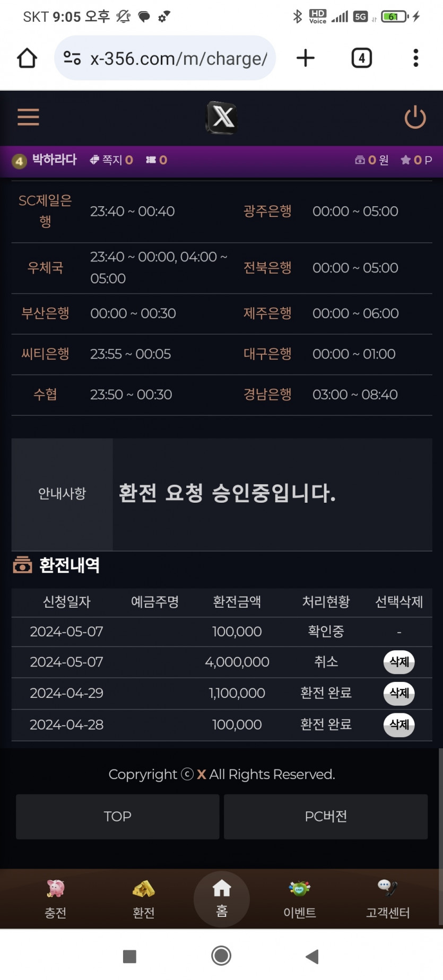This screenshot has height=980, width=443.
Task: Tap the coupon ticket icon
Action: 151,160
